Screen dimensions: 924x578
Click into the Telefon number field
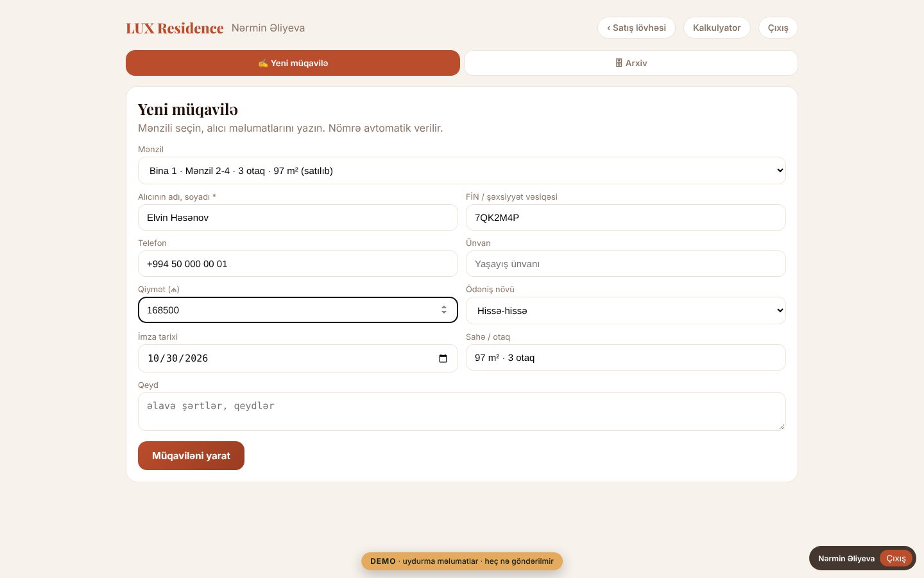[298, 264]
